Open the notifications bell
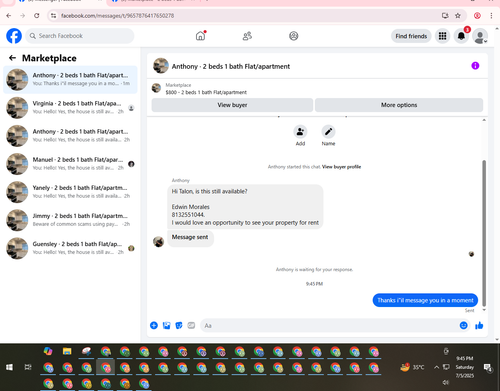 [x=461, y=36]
